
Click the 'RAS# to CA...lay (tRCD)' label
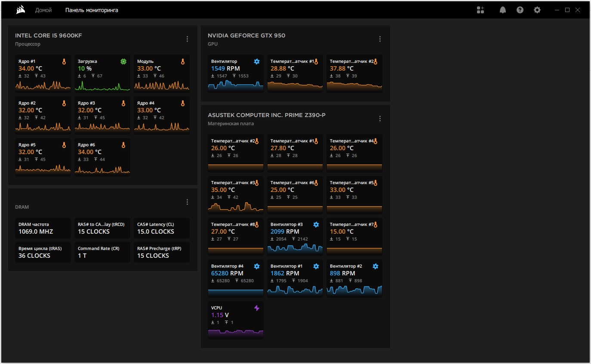pyautogui.click(x=101, y=224)
